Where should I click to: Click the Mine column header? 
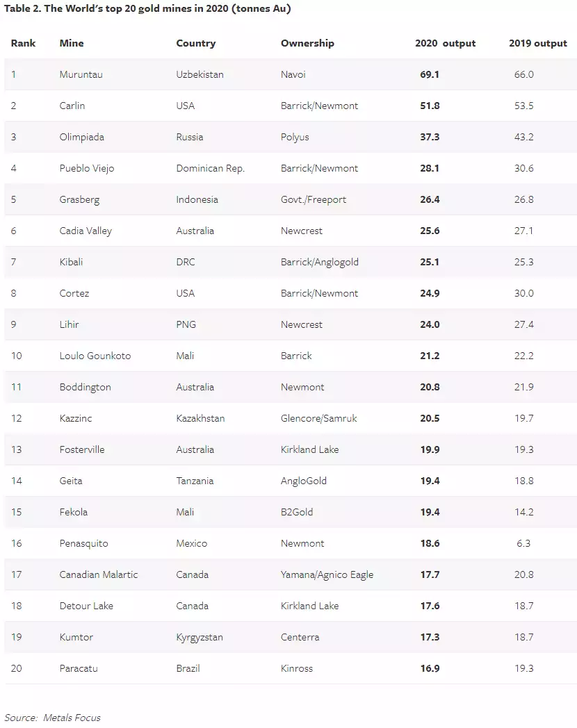72,43
